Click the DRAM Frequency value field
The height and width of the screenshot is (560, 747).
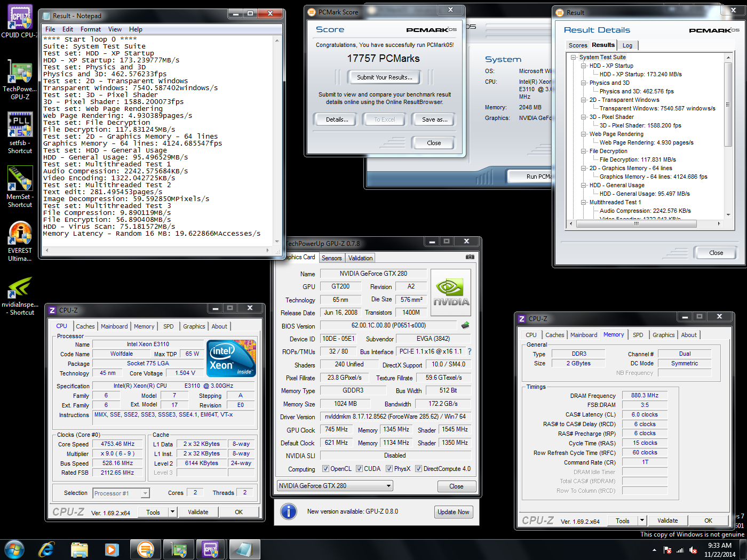[645, 396]
